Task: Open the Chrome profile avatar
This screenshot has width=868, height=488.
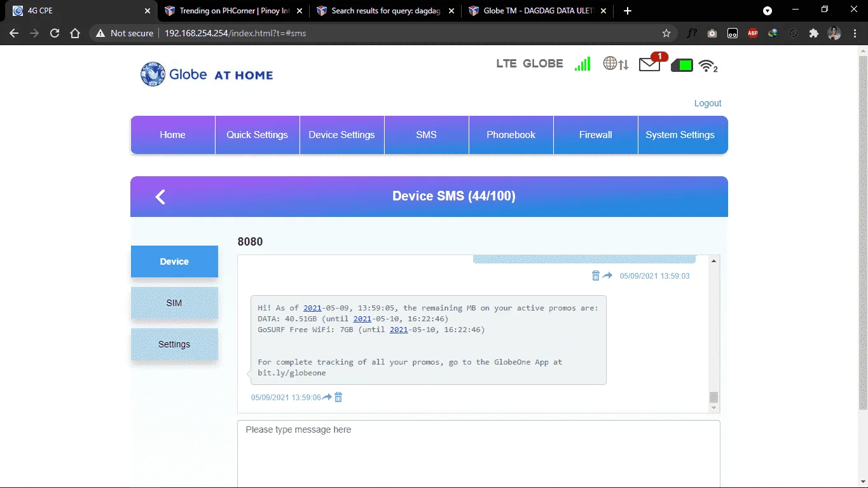Action: (x=834, y=33)
